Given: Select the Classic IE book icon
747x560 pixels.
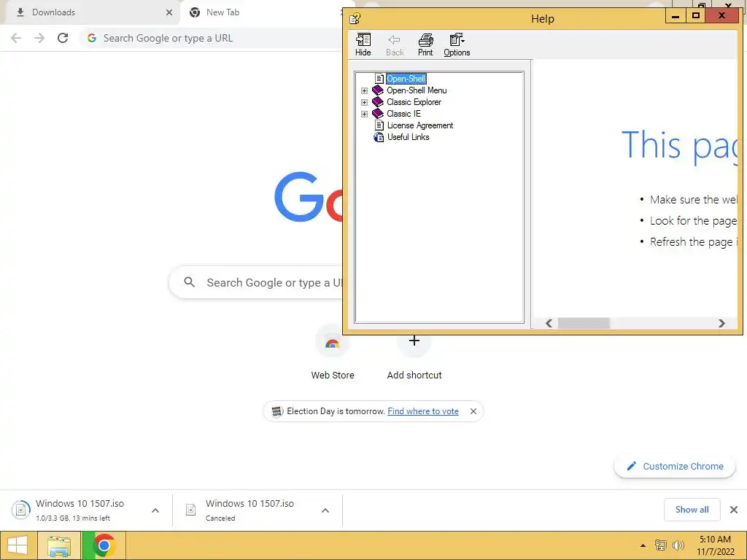Looking at the screenshot, I should pyautogui.click(x=378, y=113).
